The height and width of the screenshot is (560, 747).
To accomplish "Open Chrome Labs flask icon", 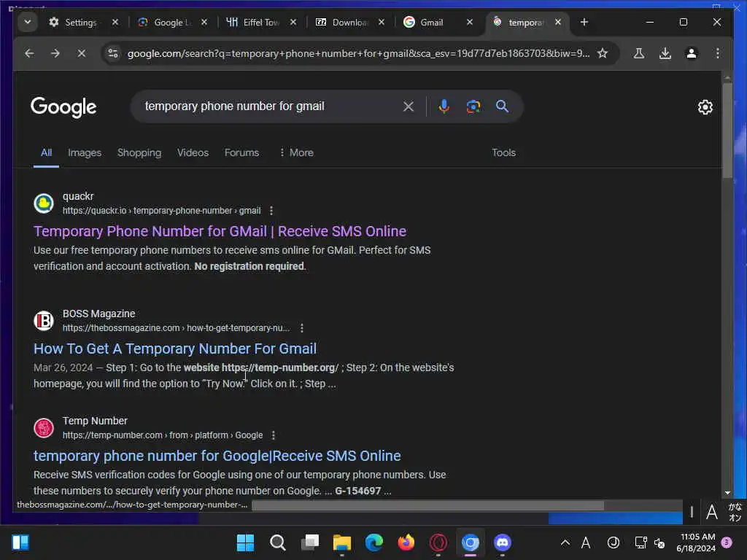I will click(639, 53).
